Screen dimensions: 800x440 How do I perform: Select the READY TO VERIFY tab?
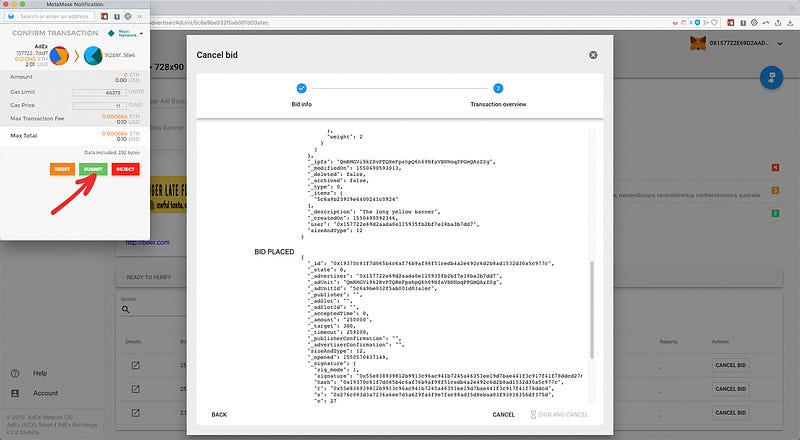(149, 277)
